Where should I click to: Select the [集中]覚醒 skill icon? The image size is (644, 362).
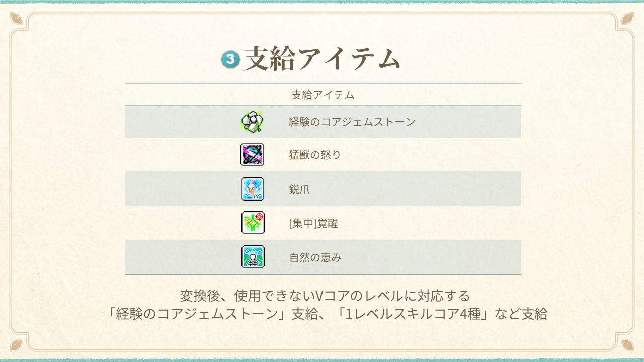pos(253,223)
